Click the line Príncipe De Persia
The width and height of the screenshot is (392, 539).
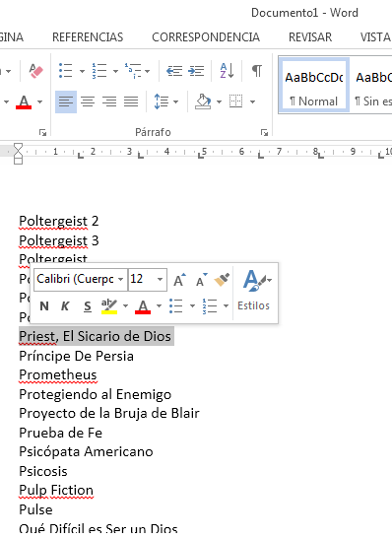76,356
